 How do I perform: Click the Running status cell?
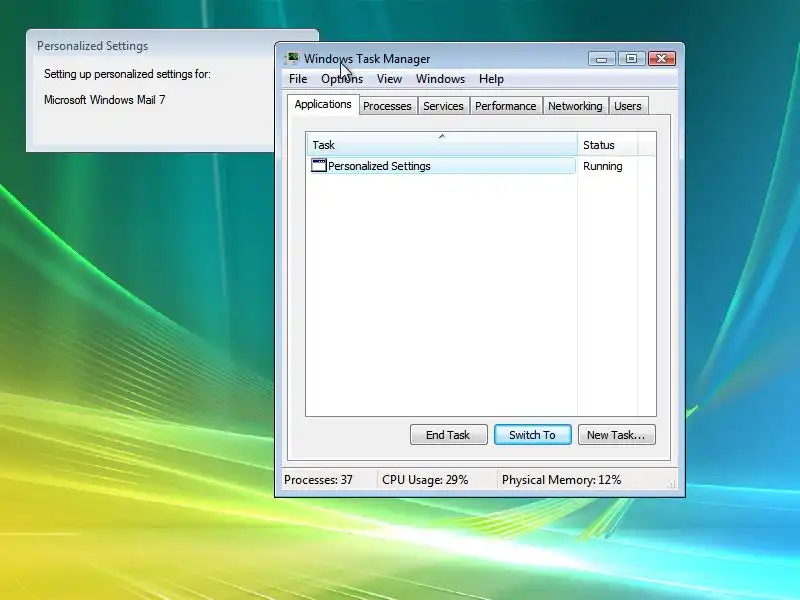tap(603, 166)
